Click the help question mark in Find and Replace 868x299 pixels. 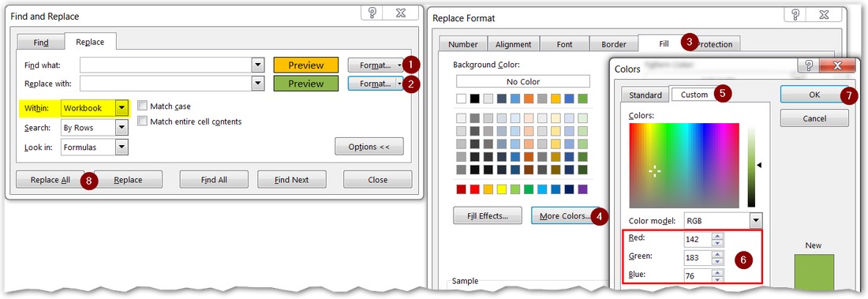coord(372,13)
